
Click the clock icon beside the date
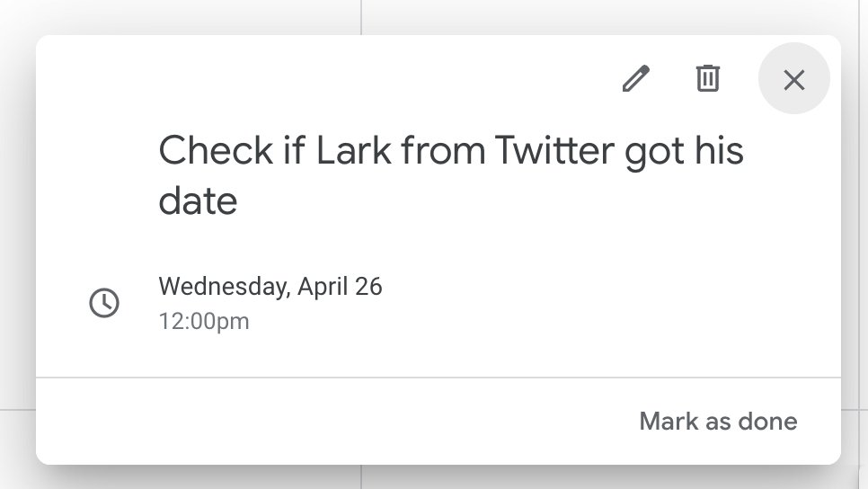click(x=104, y=303)
